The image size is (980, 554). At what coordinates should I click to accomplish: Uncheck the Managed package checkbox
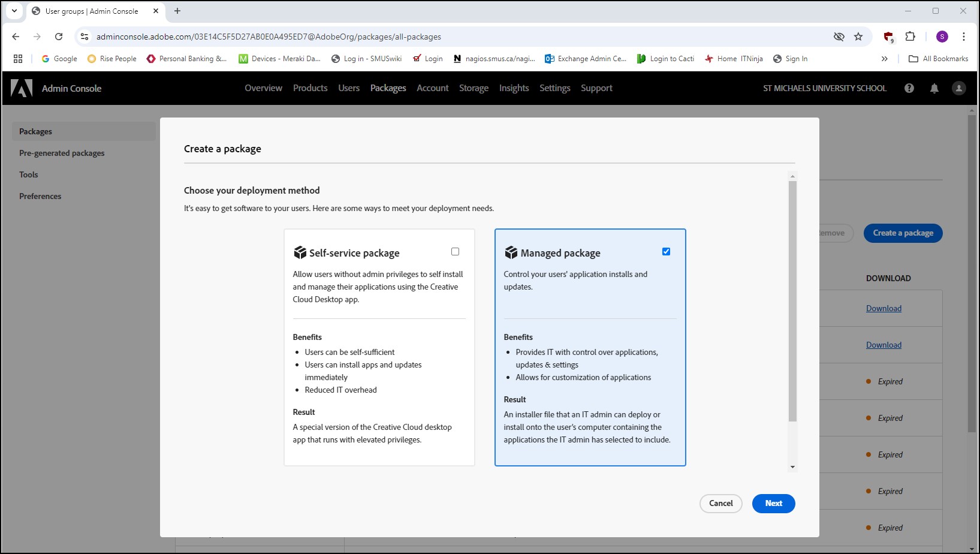(666, 252)
